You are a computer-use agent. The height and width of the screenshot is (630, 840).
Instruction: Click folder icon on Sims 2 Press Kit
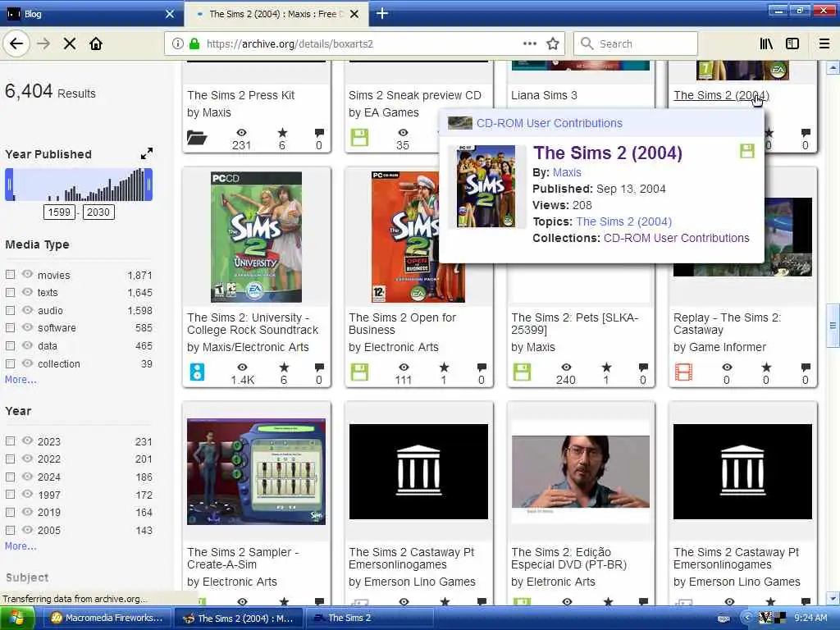197,138
